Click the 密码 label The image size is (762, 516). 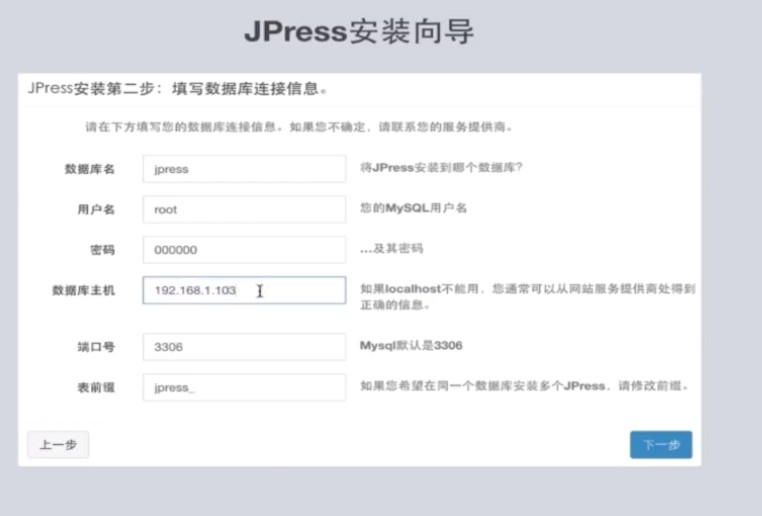103,250
